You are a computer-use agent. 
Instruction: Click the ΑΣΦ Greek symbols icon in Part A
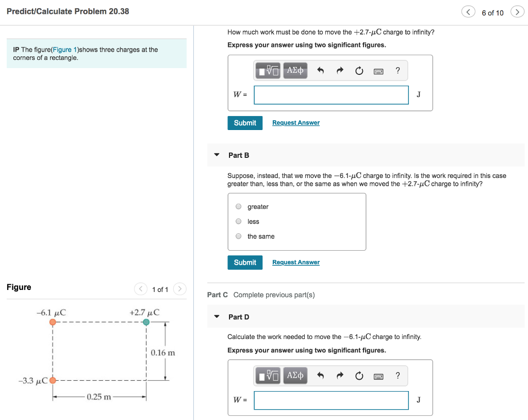tap(294, 71)
